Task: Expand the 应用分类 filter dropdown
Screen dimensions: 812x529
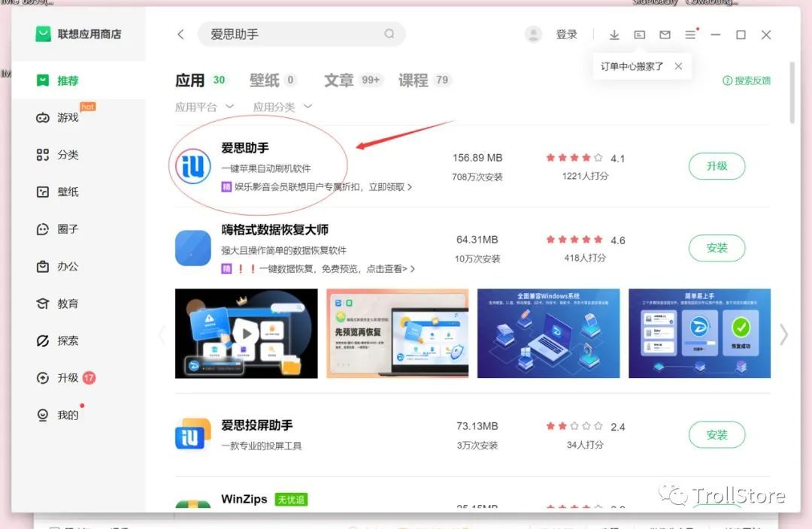Action: [x=282, y=107]
